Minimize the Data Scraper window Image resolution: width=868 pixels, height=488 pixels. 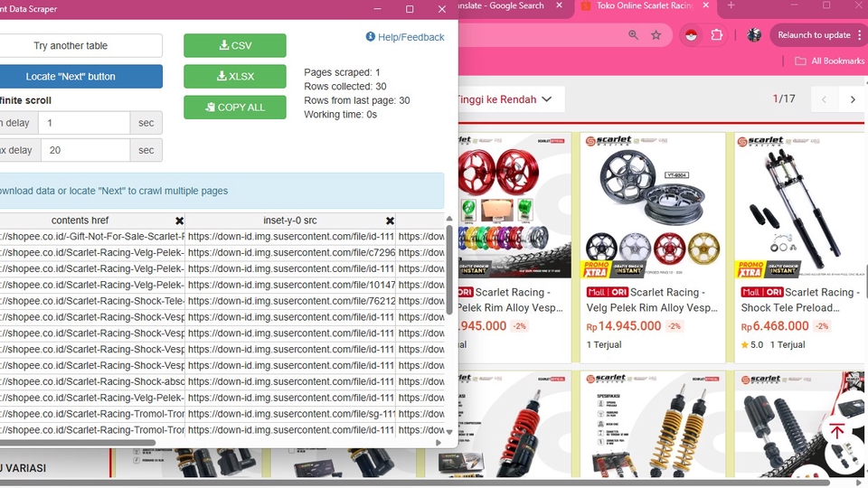coord(378,9)
